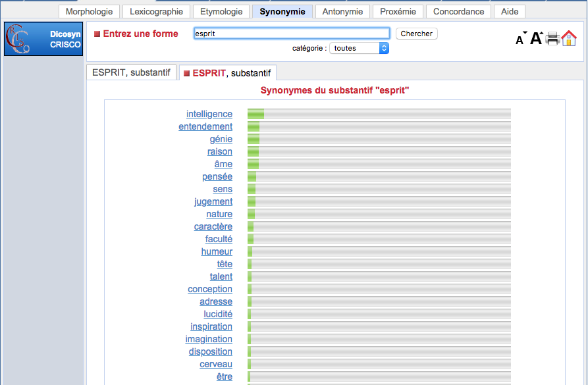Viewport: 588px width, 385px height.
Task: Click the printer icon
Action: pos(552,38)
